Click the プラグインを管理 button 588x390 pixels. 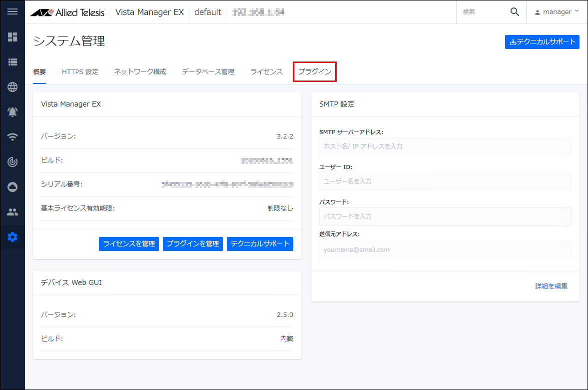193,244
